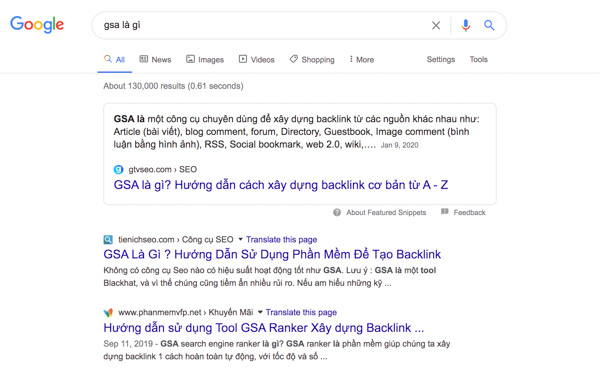Open 'GSA Là Gì ? Hướng Dẫn Sử Dụng Phần Mềm' result
Screen dimensions: 600x372
click(272, 255)
